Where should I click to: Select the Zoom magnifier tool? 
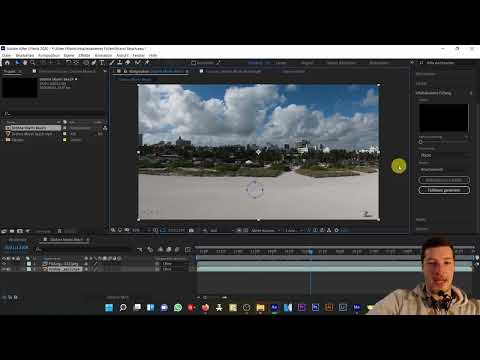coord(33,63)
